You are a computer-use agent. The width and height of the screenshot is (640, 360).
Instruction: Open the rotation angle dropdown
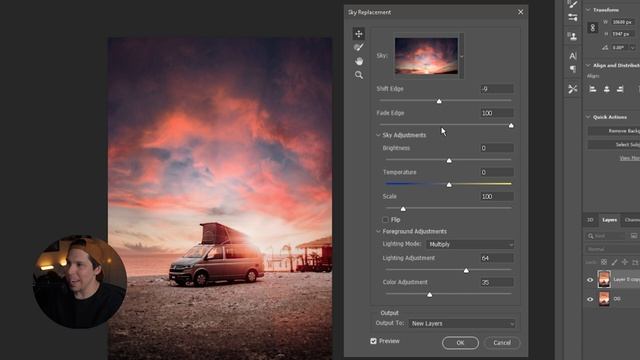coord(633,48)
